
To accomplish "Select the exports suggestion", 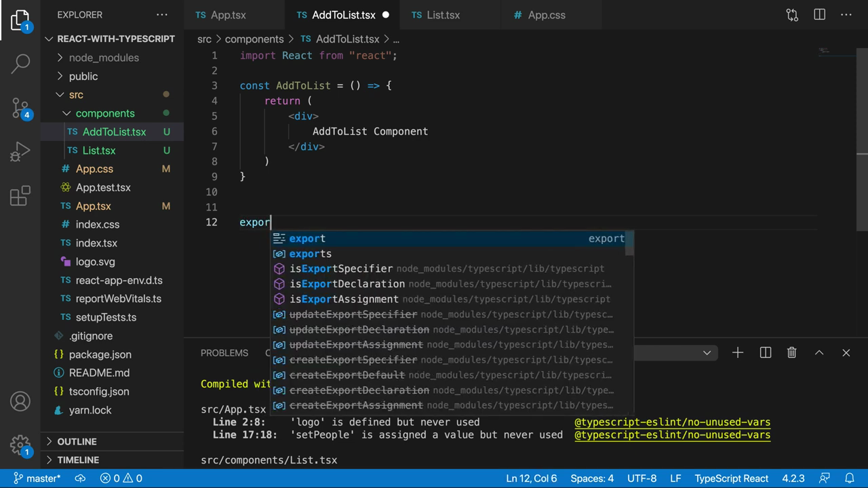I will pos(452,253).
